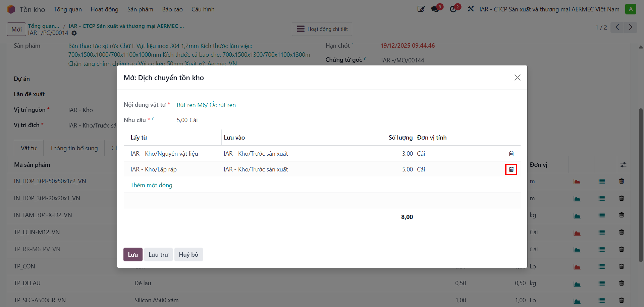This screenshot has height=307, width=644.
Task: Delete the IAR - Kho/Lắp ráp move line
Action: (x=511, y=169)
